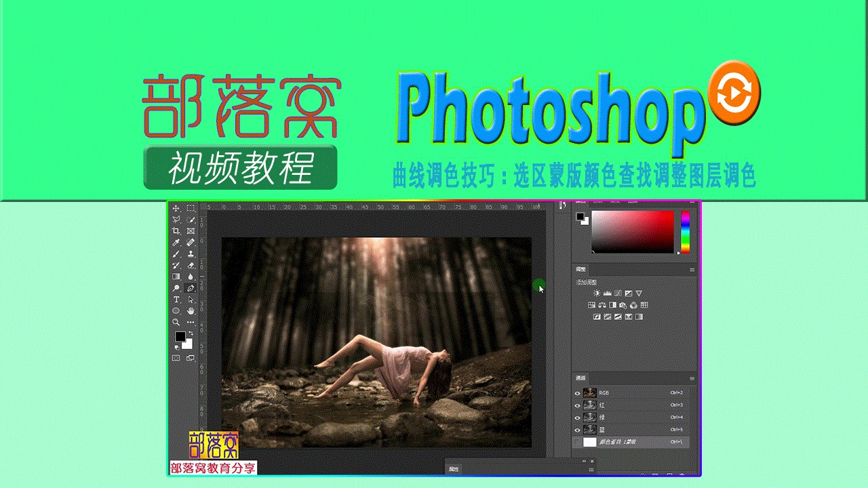Toggle Quick Mask mode

[x=176, y=358]
